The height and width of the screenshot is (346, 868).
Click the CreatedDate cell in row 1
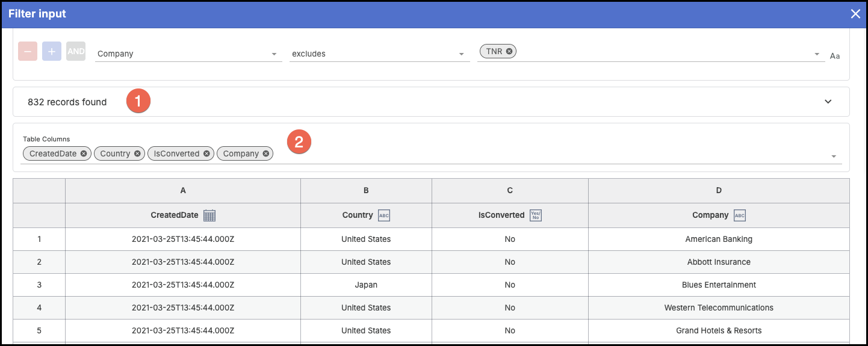(x=183, y=239)
